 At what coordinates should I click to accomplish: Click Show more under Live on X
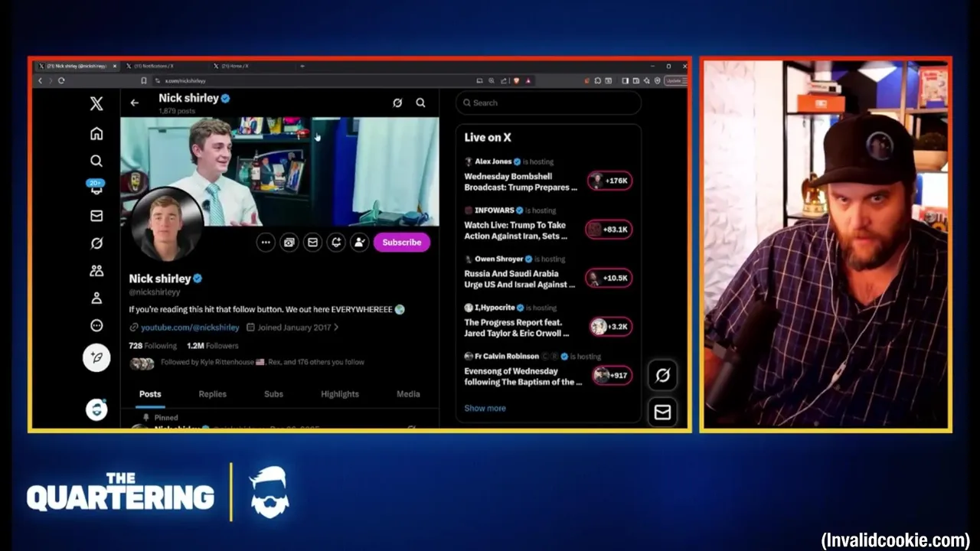(485, 408)
